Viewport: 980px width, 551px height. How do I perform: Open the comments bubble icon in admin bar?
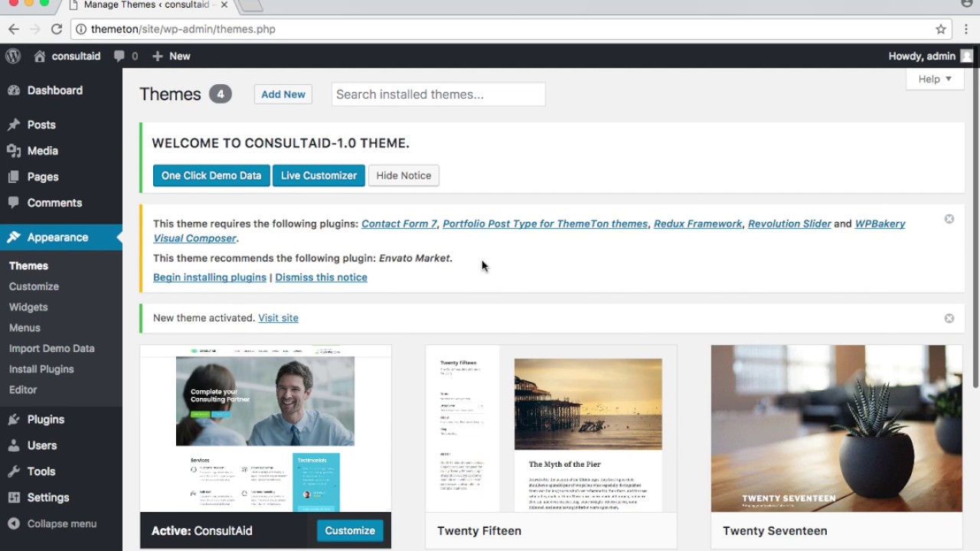coord(119,56)
